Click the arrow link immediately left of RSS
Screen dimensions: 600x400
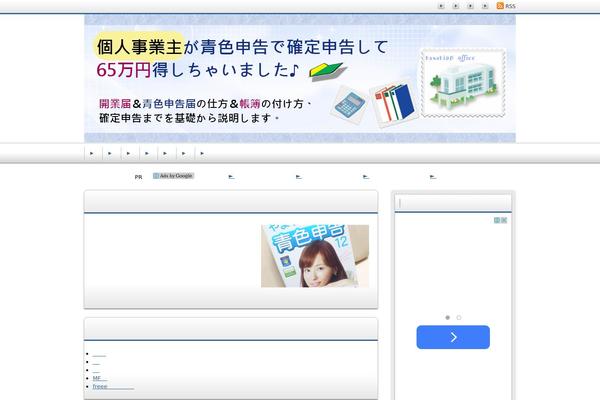(x=485, y=6)
